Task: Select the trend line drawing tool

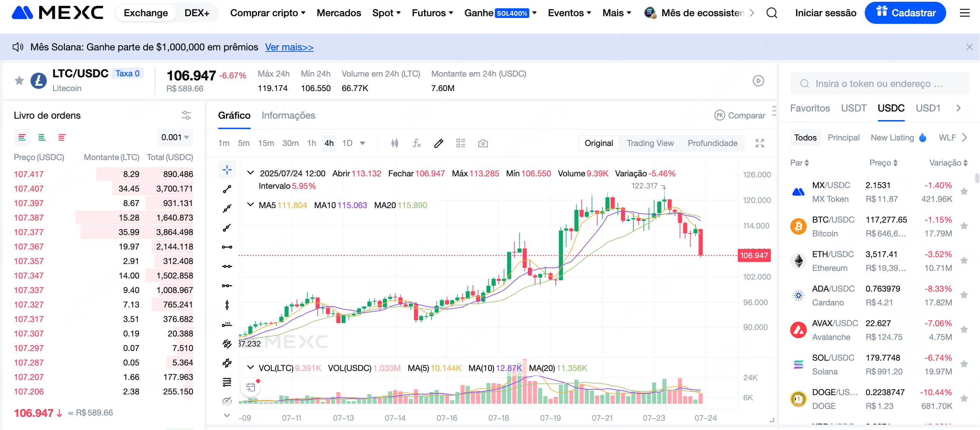Action: coord(227,189)
